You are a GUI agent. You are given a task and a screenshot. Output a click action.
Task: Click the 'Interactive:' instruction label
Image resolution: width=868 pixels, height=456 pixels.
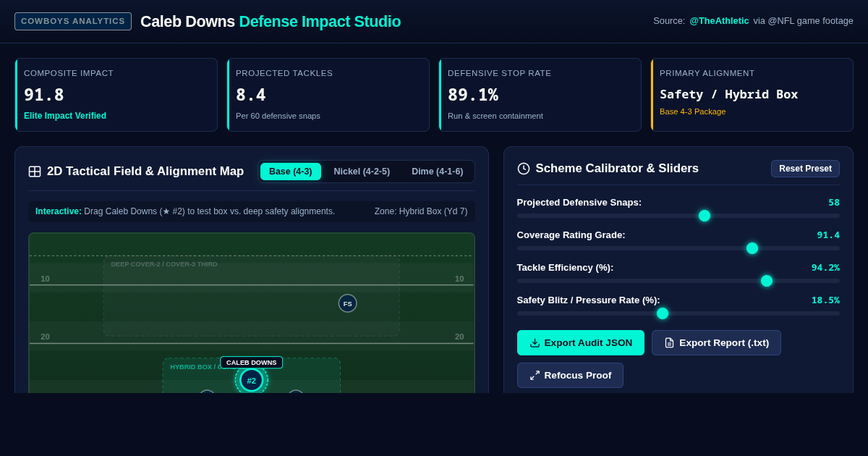(59, 211)
